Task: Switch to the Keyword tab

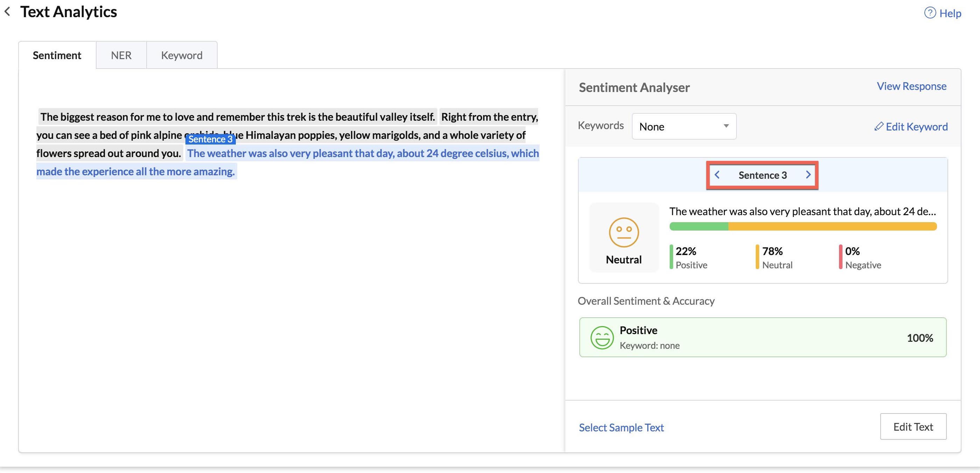Action: coord(181,54)
